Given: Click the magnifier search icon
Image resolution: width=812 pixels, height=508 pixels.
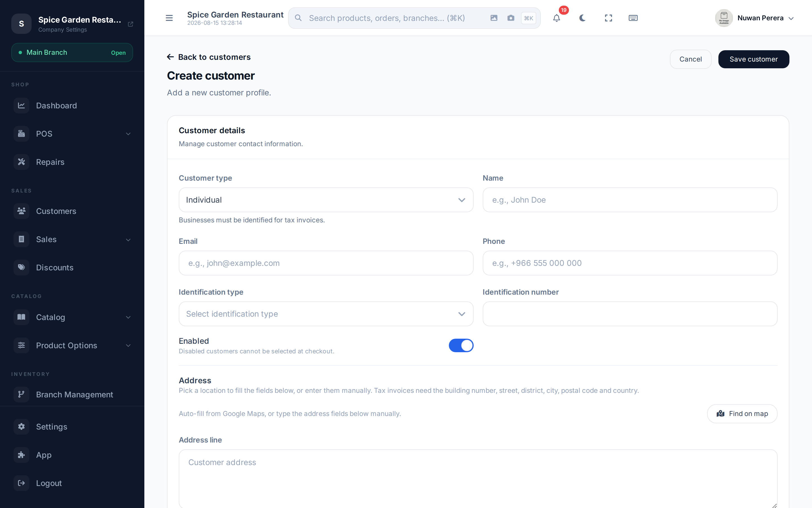Looking at the screenshot, I should (x=298, y=18).
